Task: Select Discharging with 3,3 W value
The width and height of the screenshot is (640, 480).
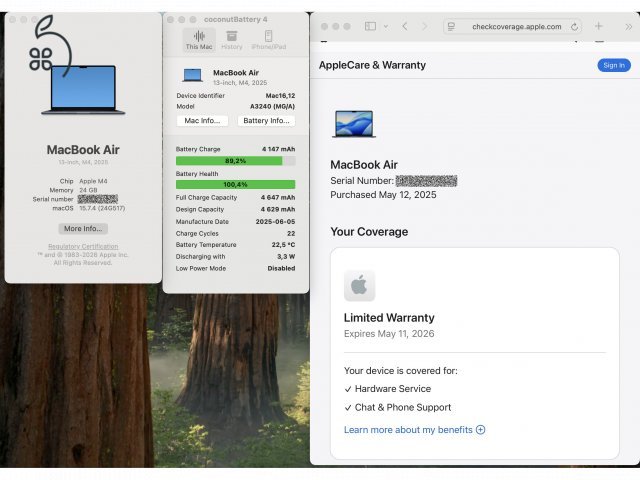Action: (x=286, y=257)
